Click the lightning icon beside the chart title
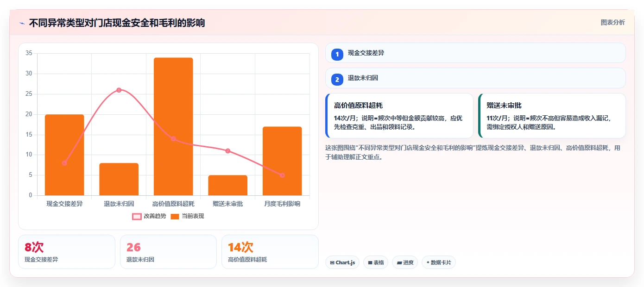Image resolution: width=644 pixels, height=287 pixels. 22,23
